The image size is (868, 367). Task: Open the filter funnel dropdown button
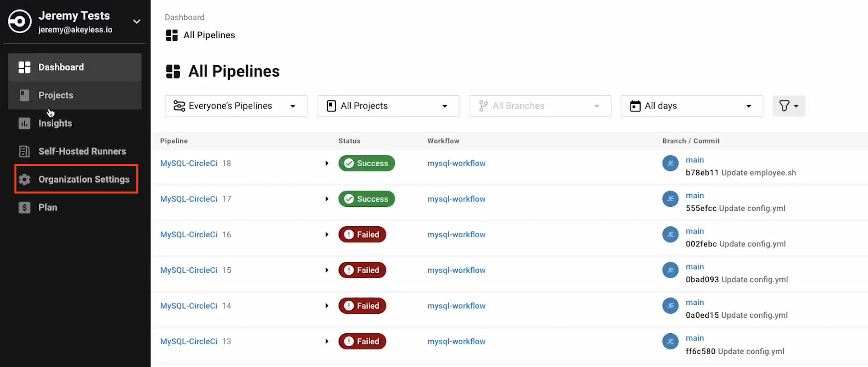pyautogui.click(x=789, y=106)
